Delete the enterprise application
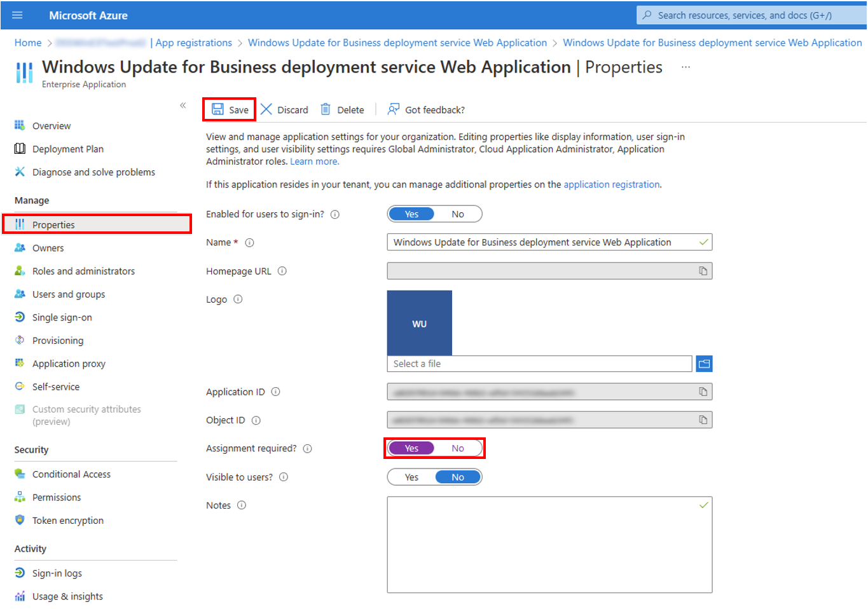868x609 pixels. coord(342,109)
